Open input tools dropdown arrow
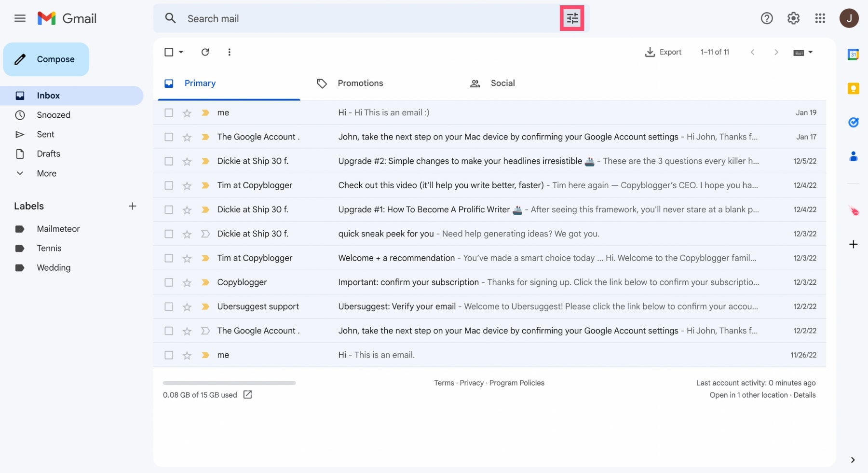 point(811,52)
